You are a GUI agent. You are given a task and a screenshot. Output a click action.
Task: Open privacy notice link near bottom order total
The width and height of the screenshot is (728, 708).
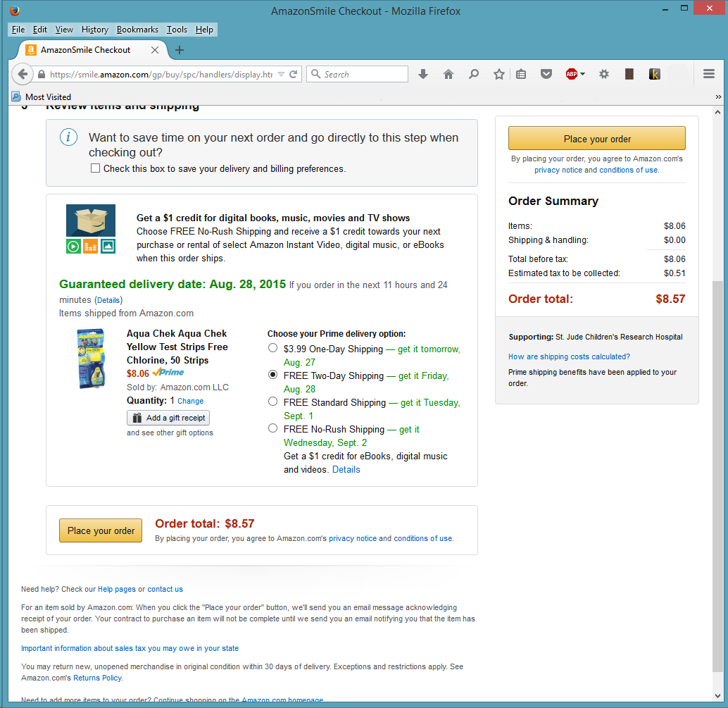(353, 538)
